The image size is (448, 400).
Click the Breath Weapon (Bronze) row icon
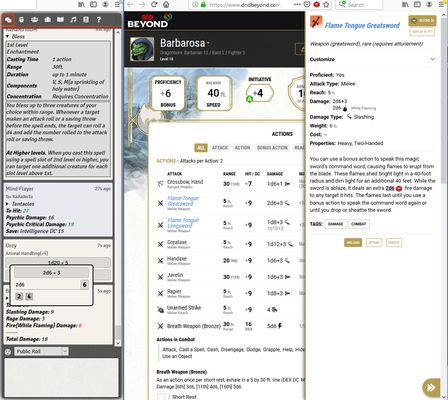160,326
